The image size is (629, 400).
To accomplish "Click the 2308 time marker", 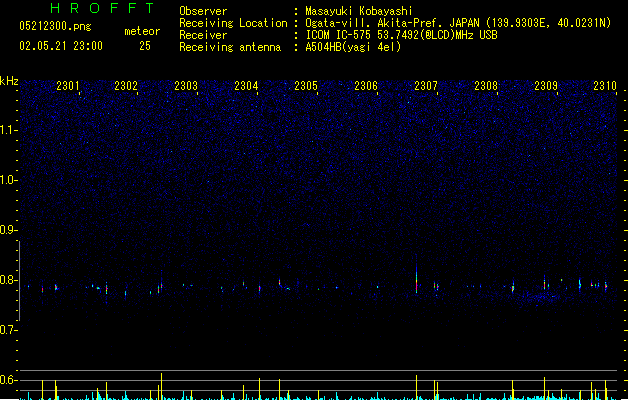I will point(486,86).
